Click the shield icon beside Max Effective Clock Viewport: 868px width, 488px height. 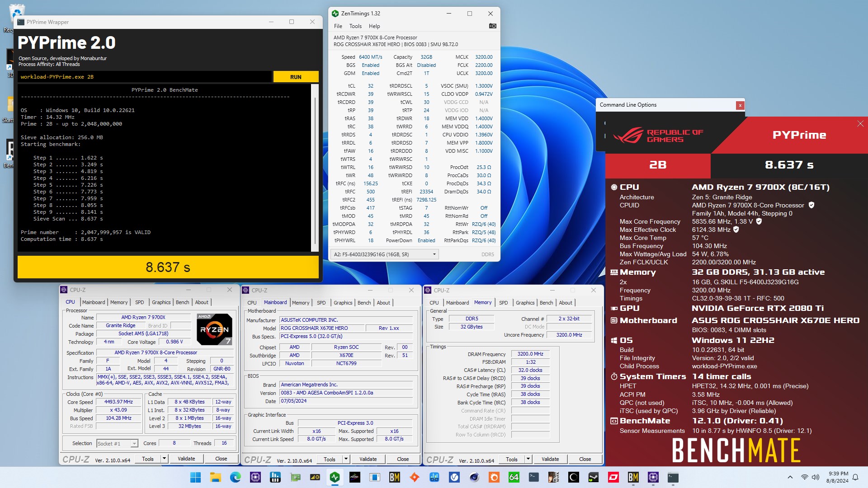point(736,230)
